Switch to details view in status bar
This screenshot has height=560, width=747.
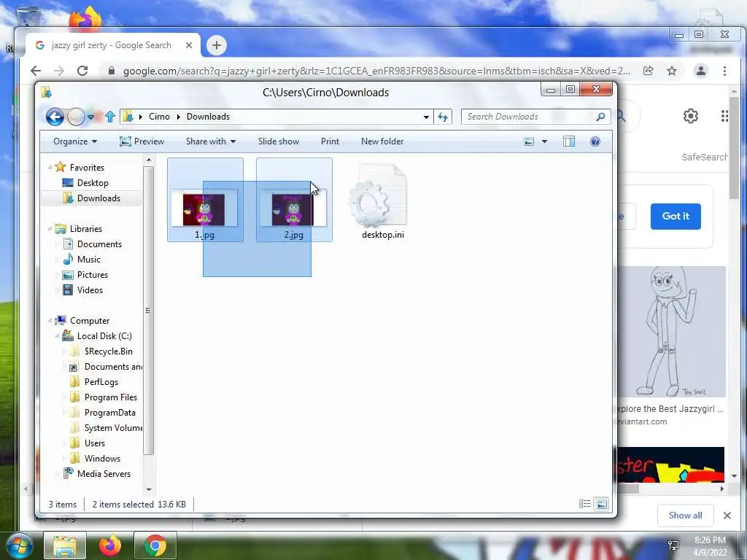(x=584, y=504)
